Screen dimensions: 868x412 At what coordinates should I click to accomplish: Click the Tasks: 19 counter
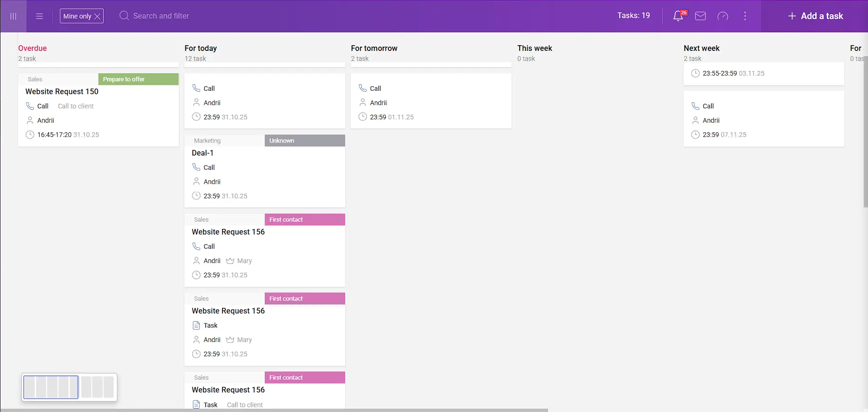pos(633,16)
